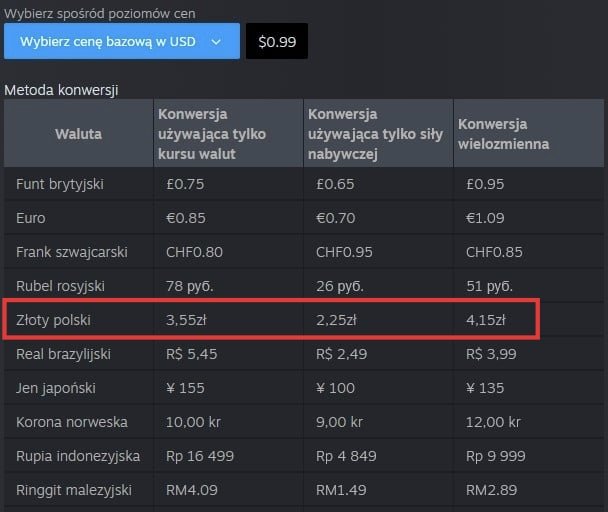Click the 'Rp 9 999' value
This screenshot has width=608, height=512.
[496, 456]
